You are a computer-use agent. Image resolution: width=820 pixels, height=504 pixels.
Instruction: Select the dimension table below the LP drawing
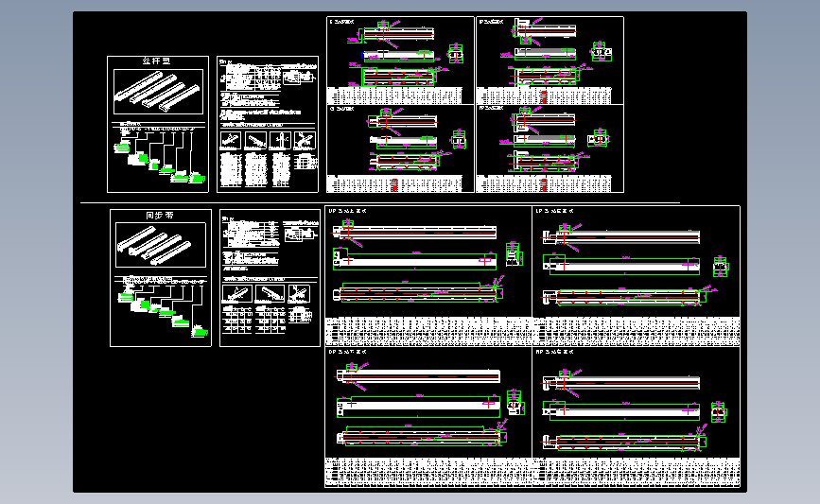(636, 332)
